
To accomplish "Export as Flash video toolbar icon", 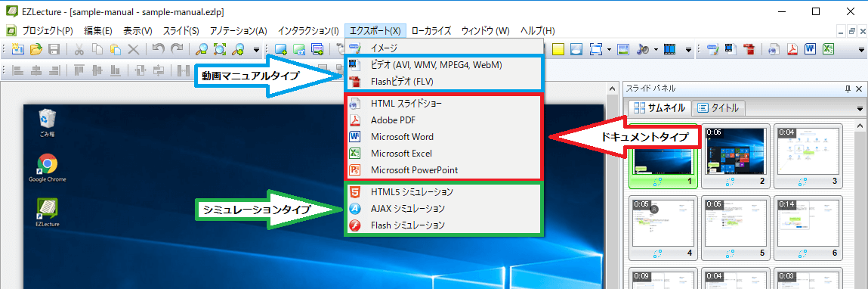I will [x=749, y=49].
